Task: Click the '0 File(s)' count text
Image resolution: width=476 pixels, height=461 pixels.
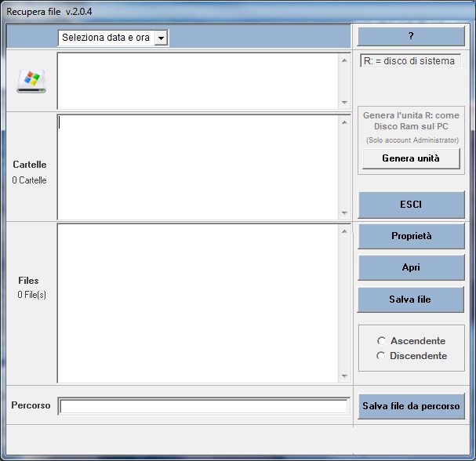Action: [32, 295]
